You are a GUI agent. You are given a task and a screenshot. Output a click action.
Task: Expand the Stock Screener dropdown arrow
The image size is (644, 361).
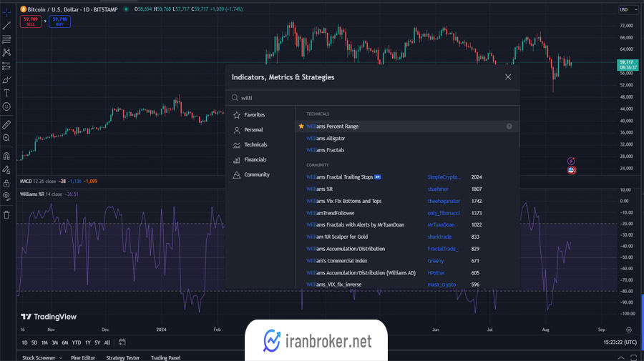coord(61,357)
